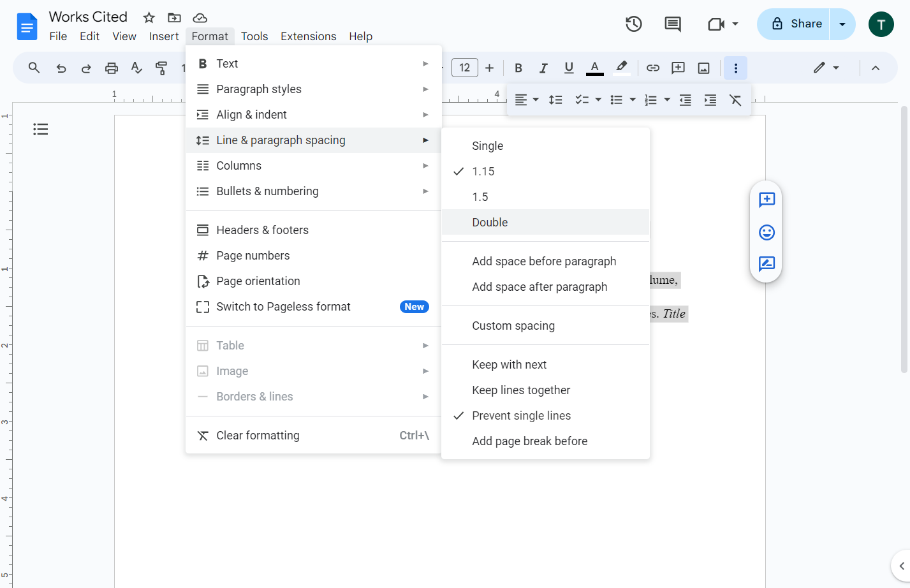Add emoji reaction from side panel
Viewport: 910px width, 588px height.
(x=767, y=232)
